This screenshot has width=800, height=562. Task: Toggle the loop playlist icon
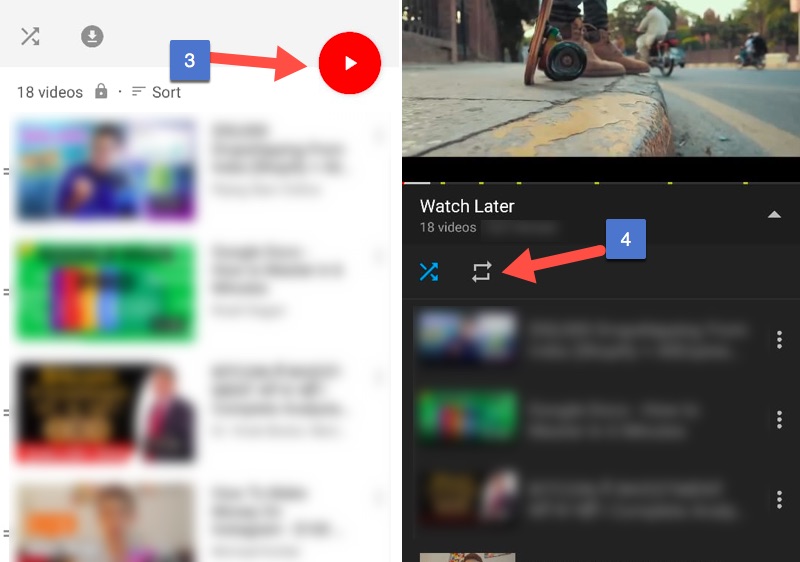[x=481, y=272]
